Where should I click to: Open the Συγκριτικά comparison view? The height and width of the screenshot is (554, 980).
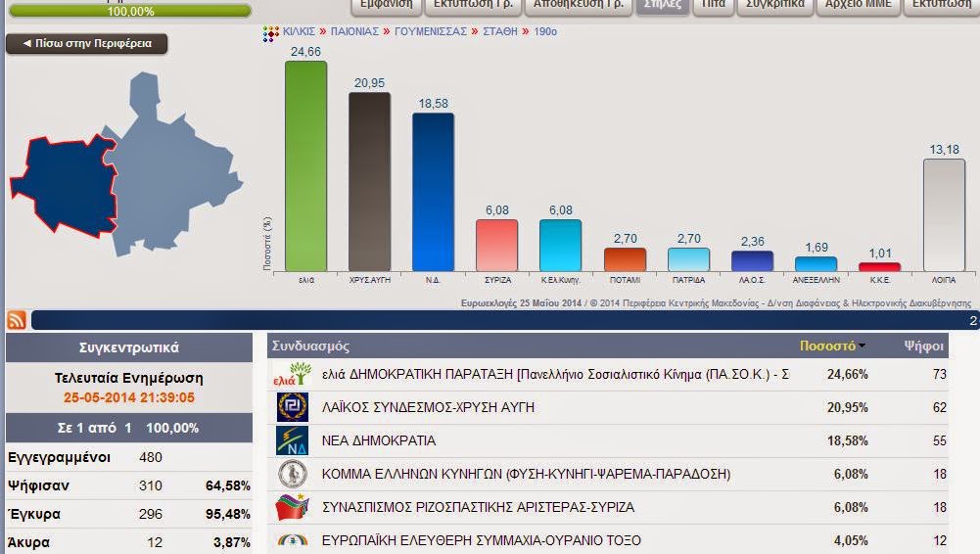[774, 5]
